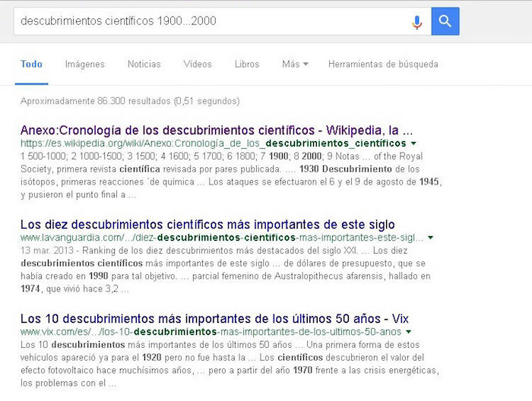This screenshot has width=532, height=401.
Task: Click the green www.lavanguardia.com URL text
Action: pyautogui.click(x=221, y=238)
